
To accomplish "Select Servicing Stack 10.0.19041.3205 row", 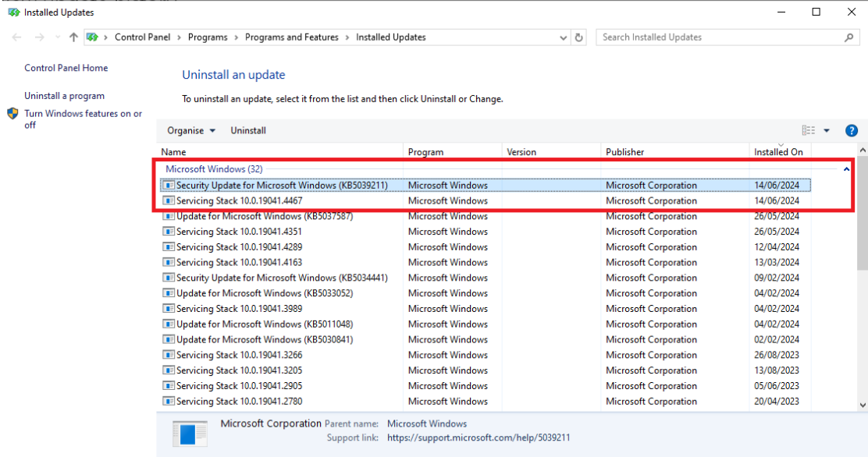I will coord(486,370).
